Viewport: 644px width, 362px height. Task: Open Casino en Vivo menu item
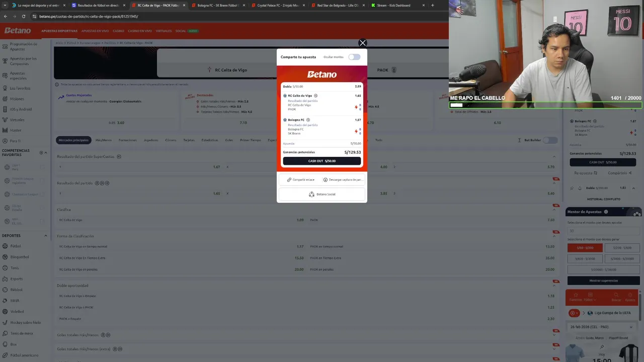[x=140, y=31]
